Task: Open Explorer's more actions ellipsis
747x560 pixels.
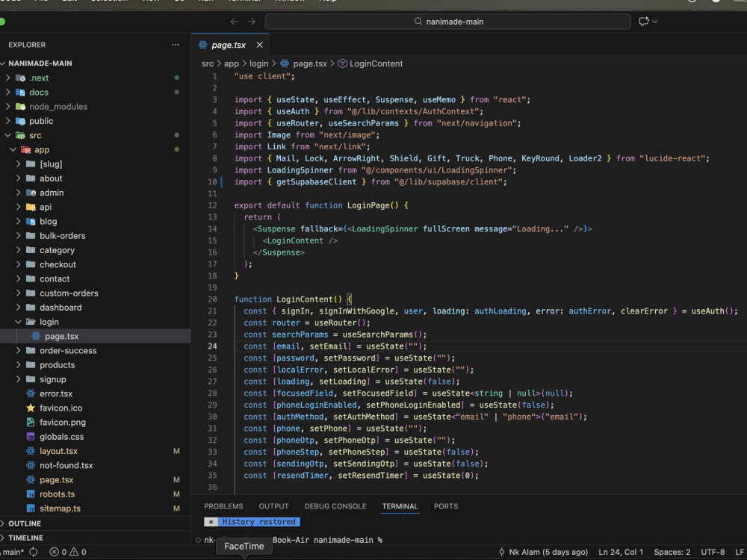Action: click(x=176, y=45)
